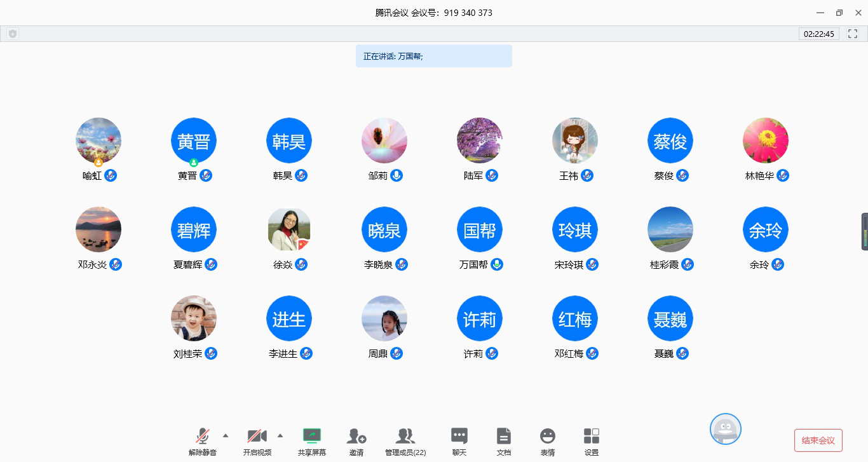The image size is (868, 462).
Task: Click the shield security icon at top left
Action: (12, 34)
